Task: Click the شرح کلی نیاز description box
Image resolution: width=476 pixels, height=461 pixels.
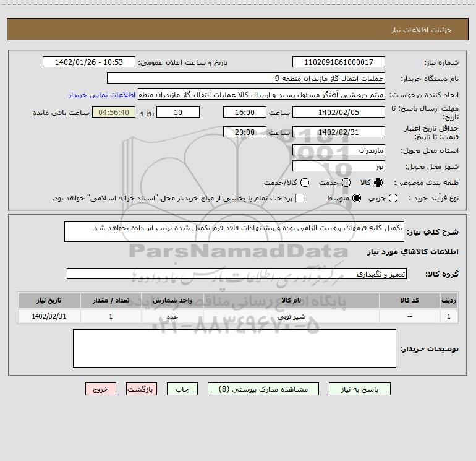Action: (x=234, y=231)
